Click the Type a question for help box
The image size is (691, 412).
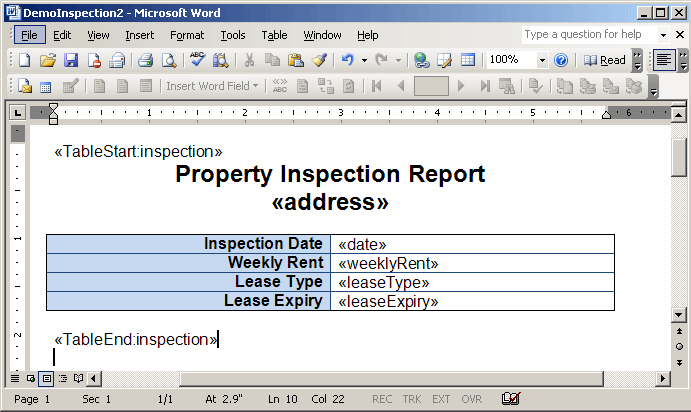(x=586, y=35)
